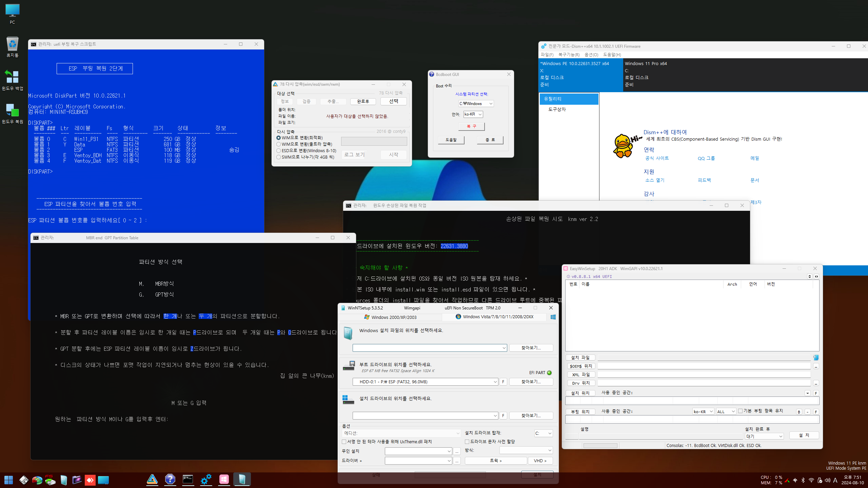Click 설 치 button in EasyWinSetup

pyautogui.click(x=804, y=435)
